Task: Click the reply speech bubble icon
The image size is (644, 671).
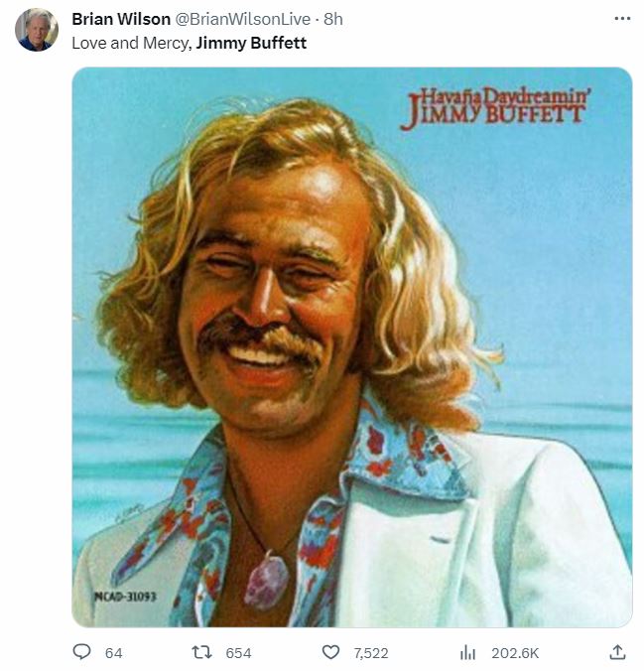Action: tap(81, 652)
